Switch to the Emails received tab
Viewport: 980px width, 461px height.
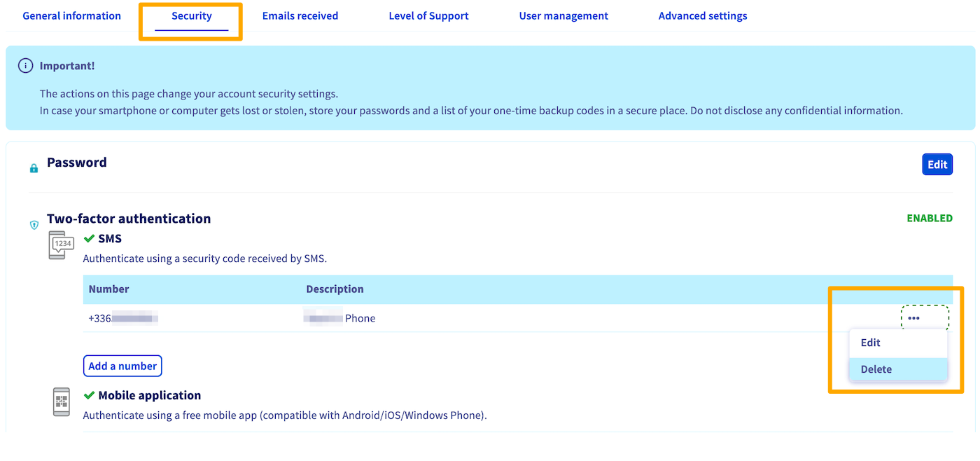300,15
